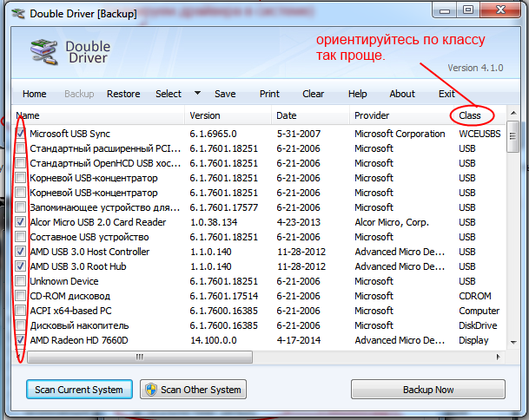Screen dimensions: 529x420
Task: Click the Select menu item
Action: [169, 94]
